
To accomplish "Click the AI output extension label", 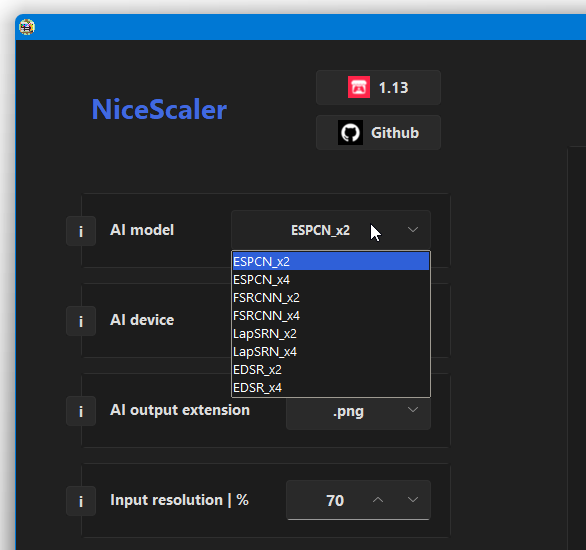I will click(x=180, y=410).
